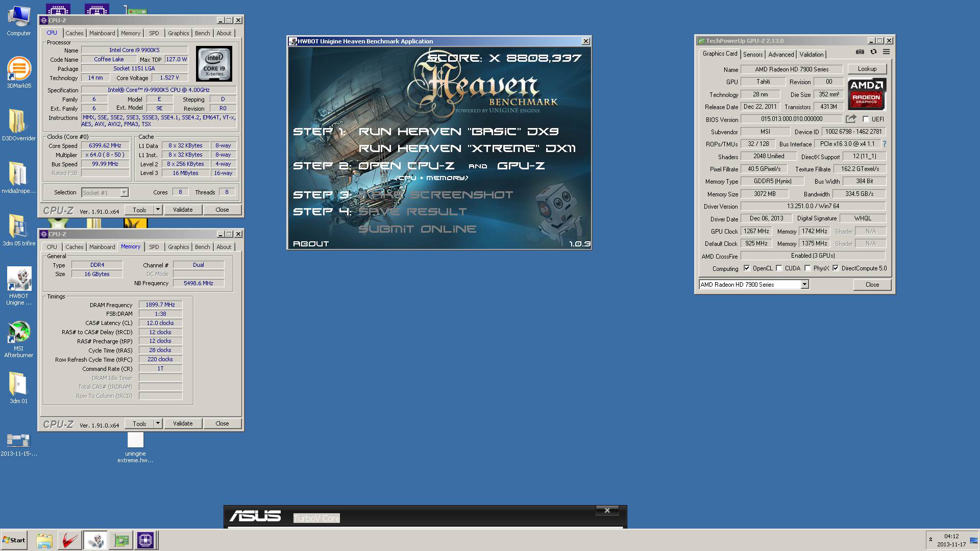The height and width of the screenshot is (551, 980).
Task: Switch to Sensors tab in GPU-Z
Action: 753,55
